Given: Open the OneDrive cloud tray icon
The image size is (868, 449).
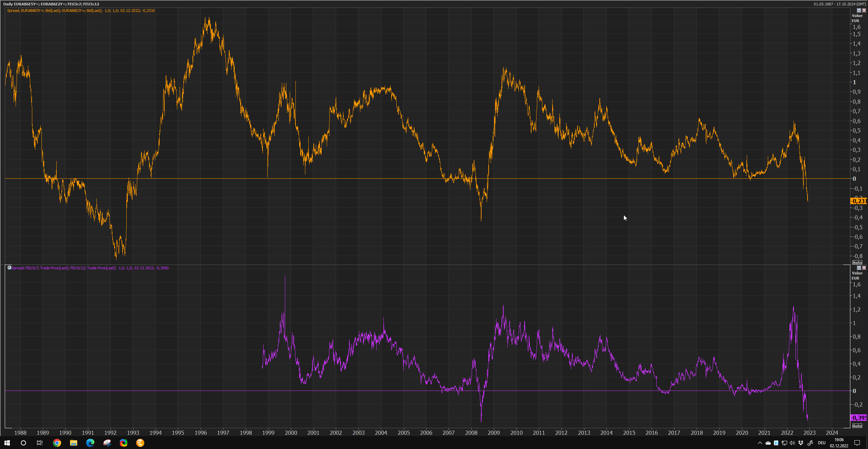Looking at the screenshot, I should pyautogui.click(x=768, y=443).
